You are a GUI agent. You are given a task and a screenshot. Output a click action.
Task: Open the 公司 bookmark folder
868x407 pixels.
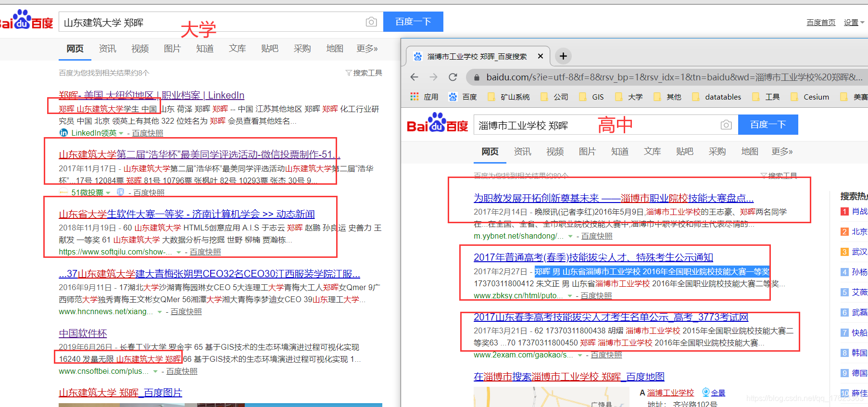pos(554,97)
